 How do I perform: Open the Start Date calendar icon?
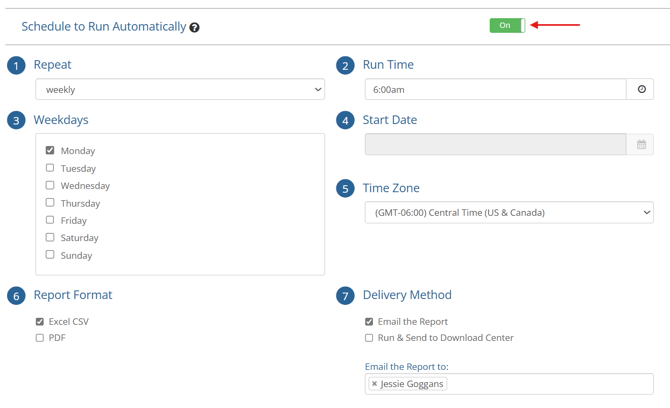(x=641, y=144)
